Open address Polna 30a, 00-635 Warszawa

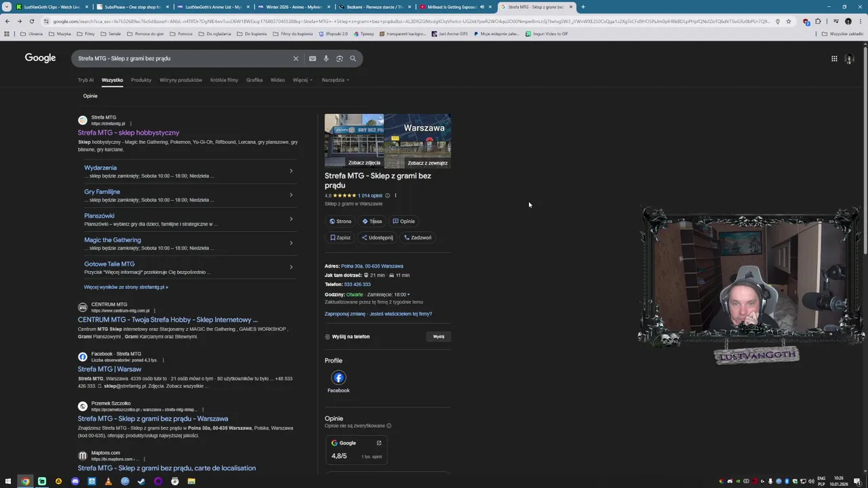tap(372, 266)
